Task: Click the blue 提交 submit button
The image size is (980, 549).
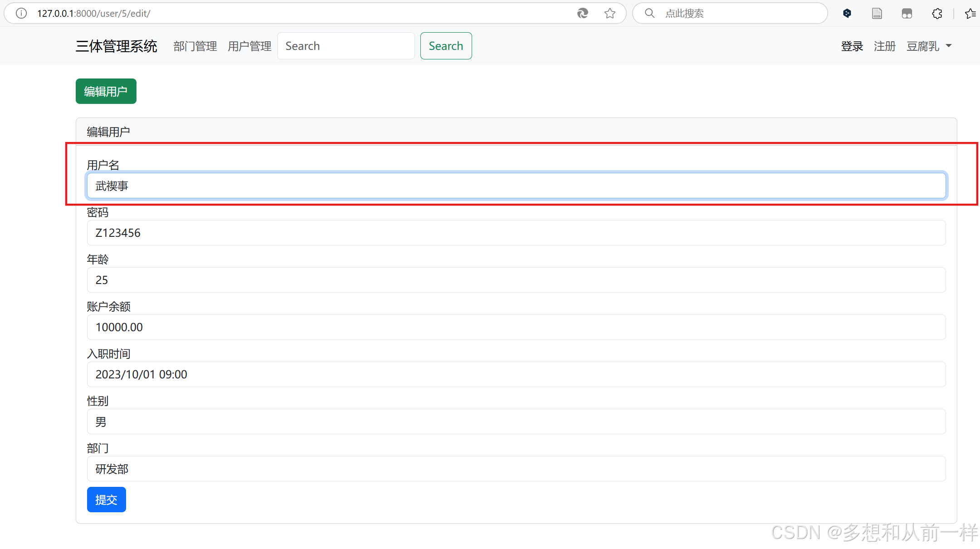Action: 106,500
